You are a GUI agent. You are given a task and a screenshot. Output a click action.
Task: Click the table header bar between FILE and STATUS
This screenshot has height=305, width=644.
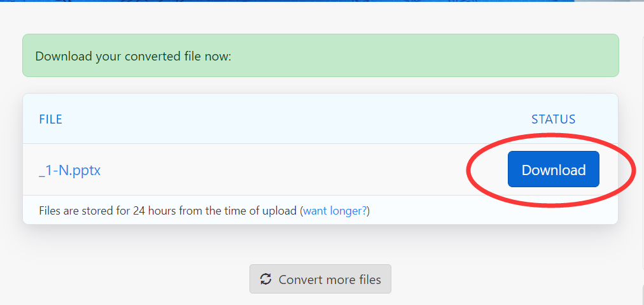(296, 119)
